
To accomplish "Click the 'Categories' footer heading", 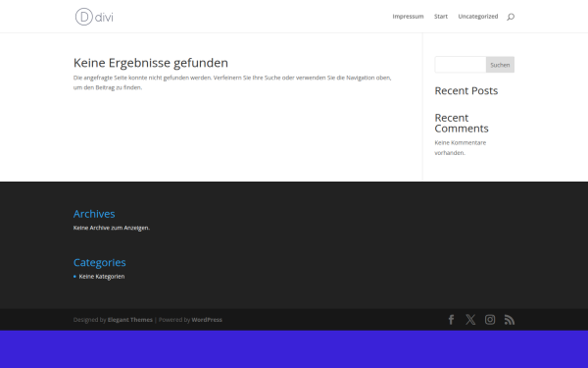I will (100, 262).
